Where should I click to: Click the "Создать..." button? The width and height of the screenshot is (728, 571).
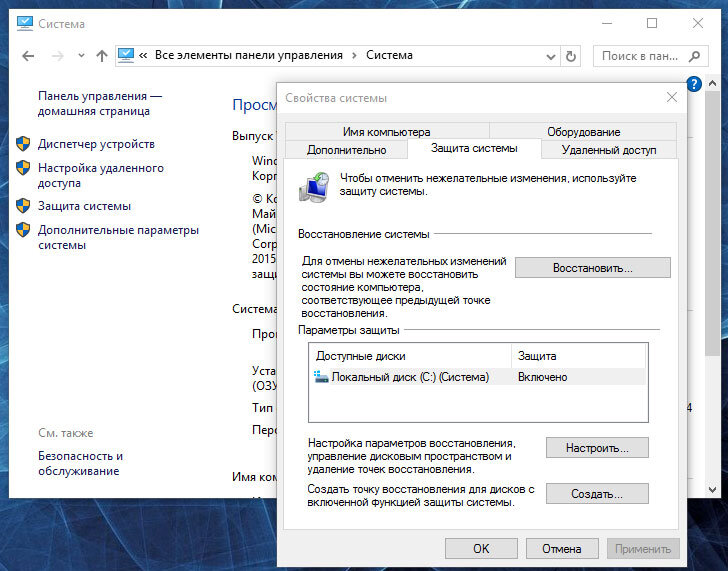pyautogui.click(x=597, y=494)
